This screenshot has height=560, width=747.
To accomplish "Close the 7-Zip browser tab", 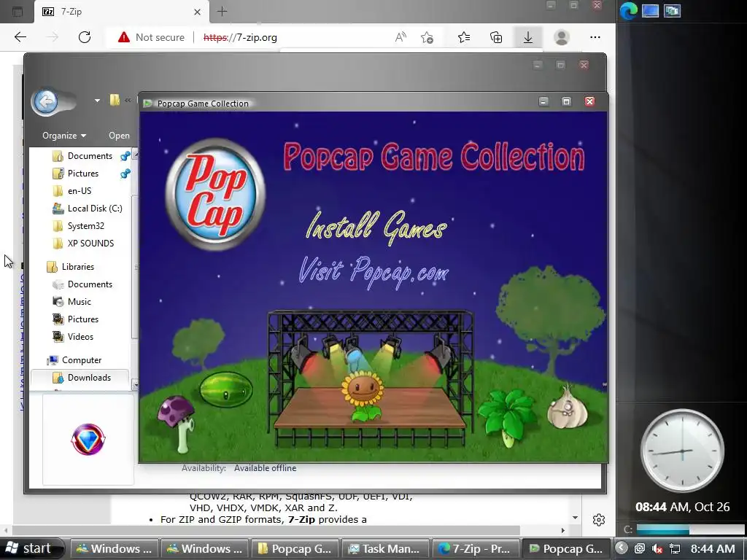I will point(197,12).
